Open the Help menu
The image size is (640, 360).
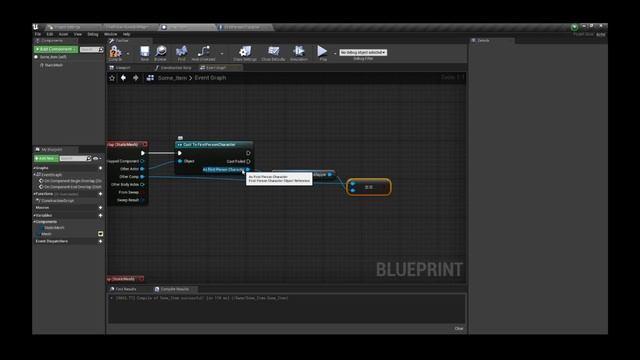point(127,34)
